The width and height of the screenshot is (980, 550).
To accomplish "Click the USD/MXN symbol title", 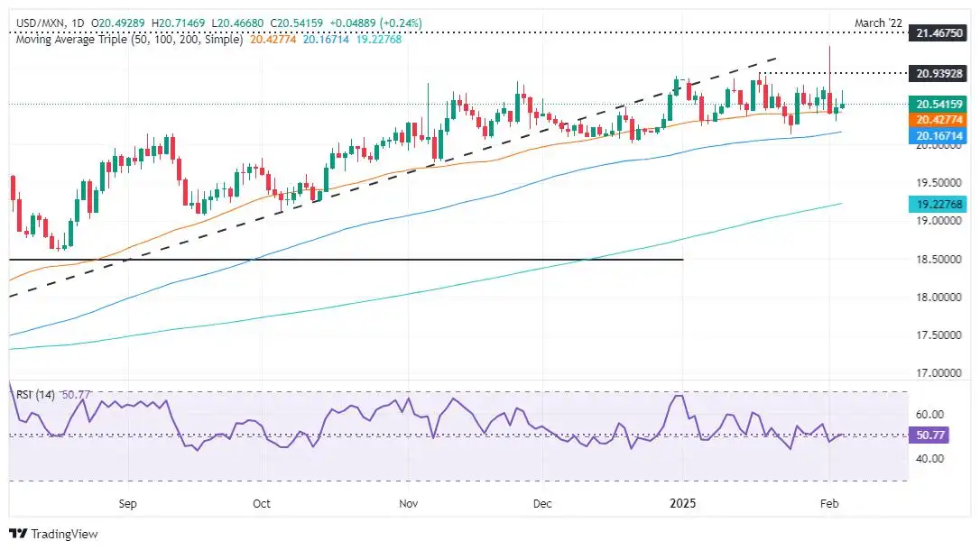I will click(42, 23).
